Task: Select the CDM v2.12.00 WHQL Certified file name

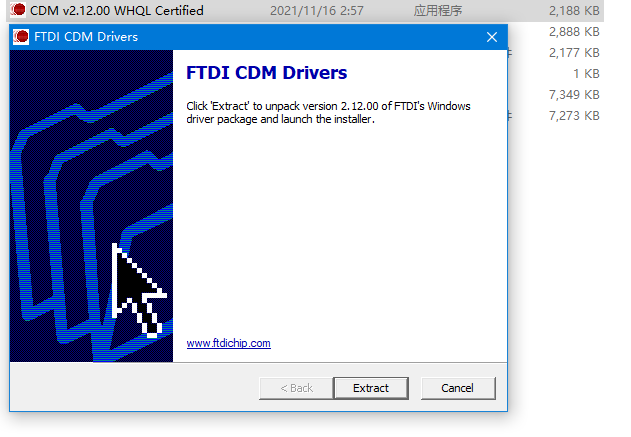Action: pyautogui.click(x=117, y=10)
